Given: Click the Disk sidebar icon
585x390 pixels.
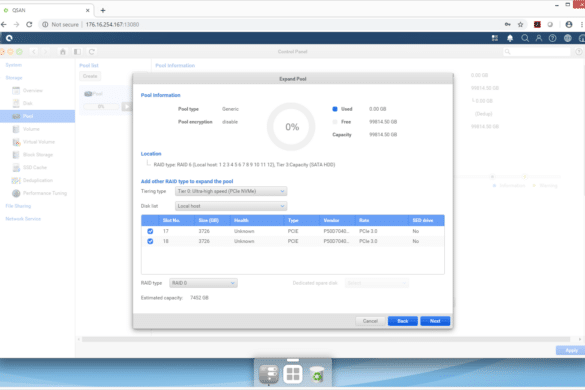Looking at the screenshot, I should (16, 103).
